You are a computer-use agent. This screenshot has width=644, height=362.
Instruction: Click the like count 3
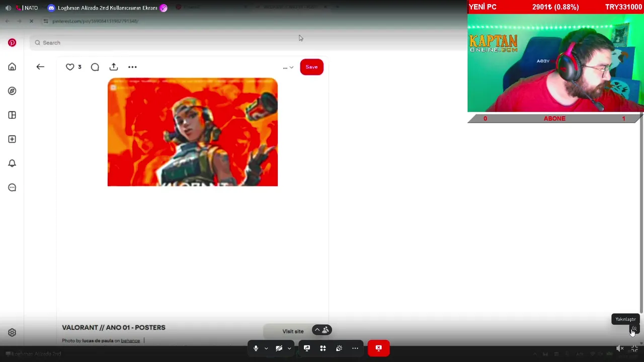click(x=79, y=67)
